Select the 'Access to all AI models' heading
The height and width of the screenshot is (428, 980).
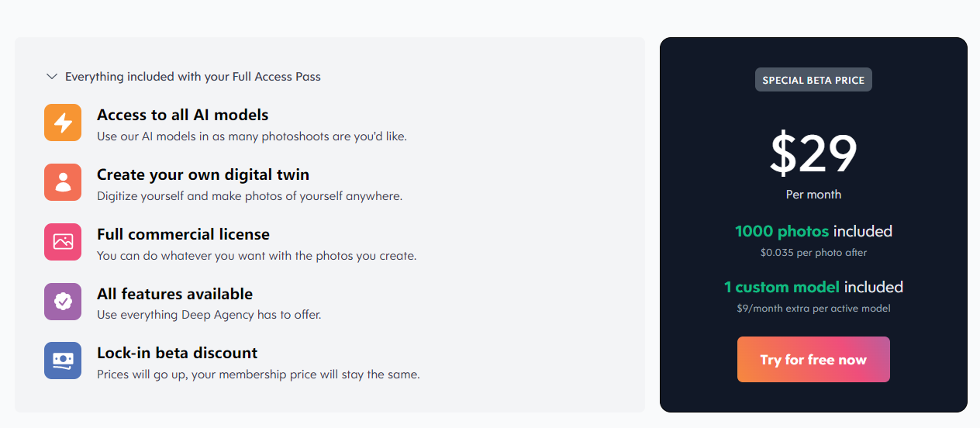point(182,115)
